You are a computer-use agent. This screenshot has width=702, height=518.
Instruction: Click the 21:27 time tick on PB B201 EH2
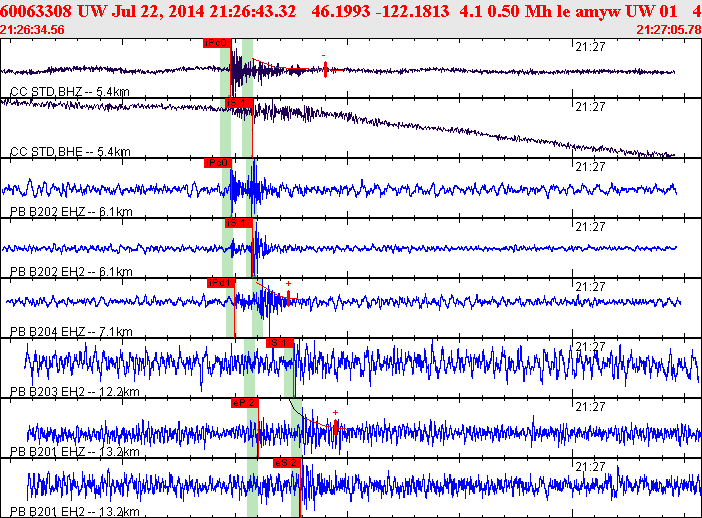(x=590, y=467)
